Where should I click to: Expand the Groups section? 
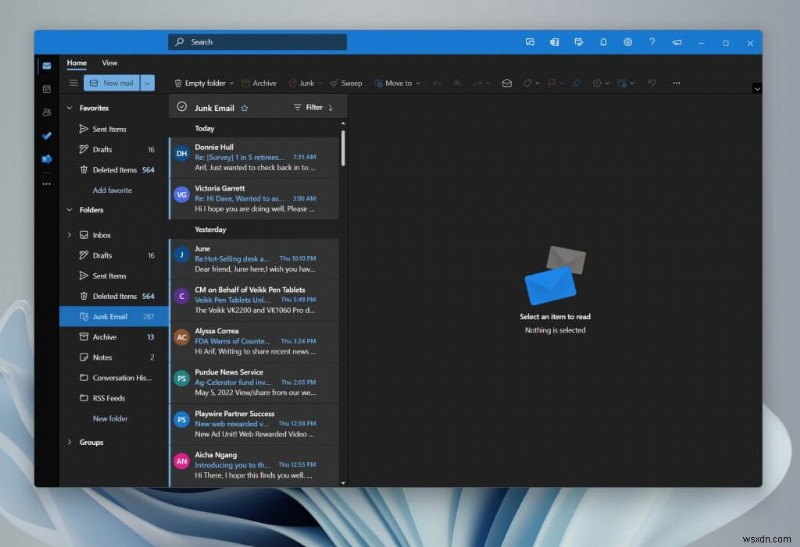pos(69,442)
